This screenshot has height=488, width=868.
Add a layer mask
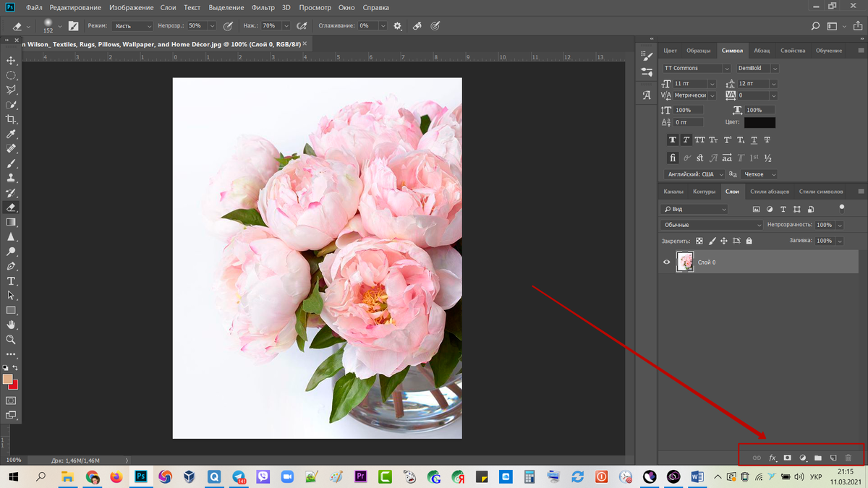pyautogui.click(x=788, y=458)
